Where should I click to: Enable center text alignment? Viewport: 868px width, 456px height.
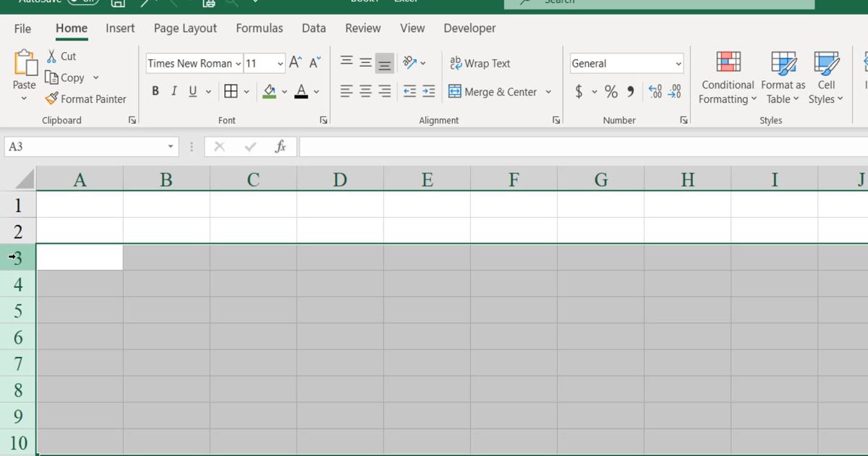[365, 91]
